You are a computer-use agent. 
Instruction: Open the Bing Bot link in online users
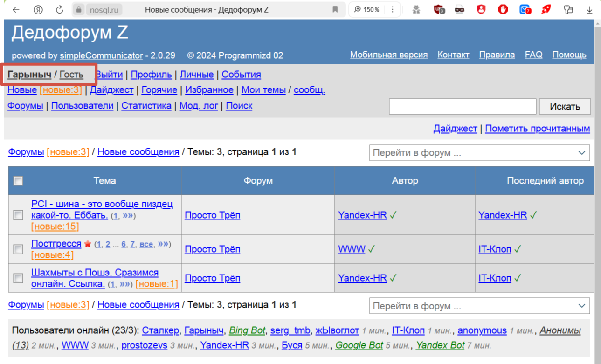click(x=247, y=330)
